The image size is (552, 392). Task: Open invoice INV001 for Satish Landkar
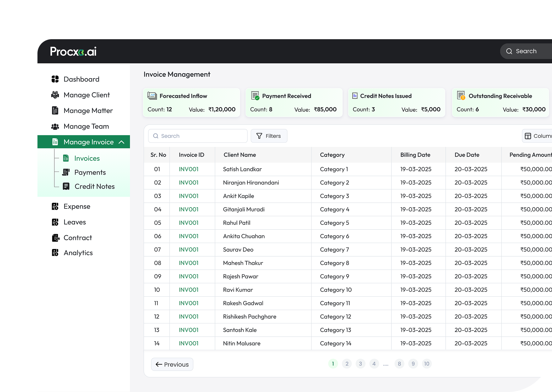(x=189, y=169)
